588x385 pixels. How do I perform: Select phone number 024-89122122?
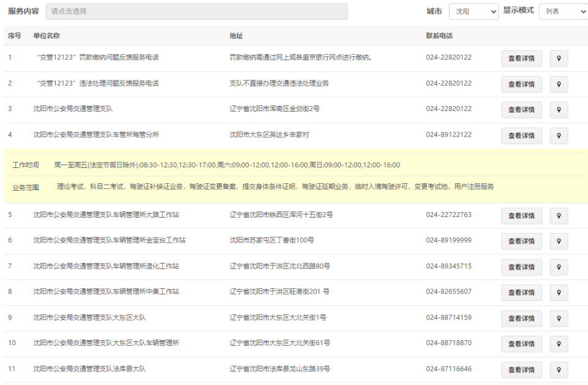coord(448,135)
